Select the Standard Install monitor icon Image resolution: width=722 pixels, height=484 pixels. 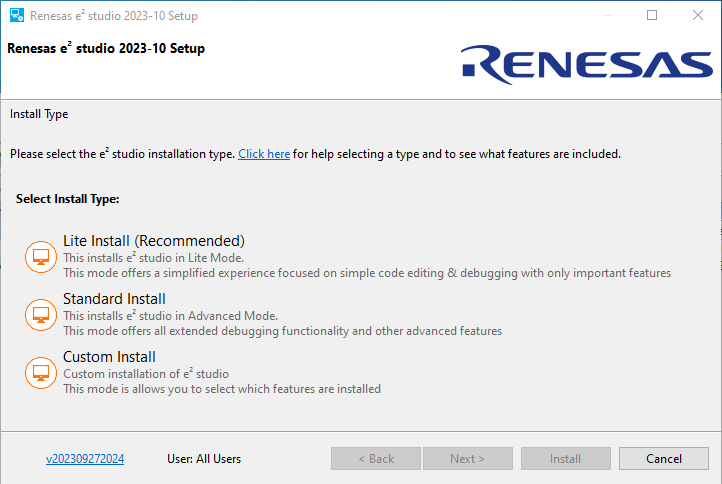click(41, 315)
